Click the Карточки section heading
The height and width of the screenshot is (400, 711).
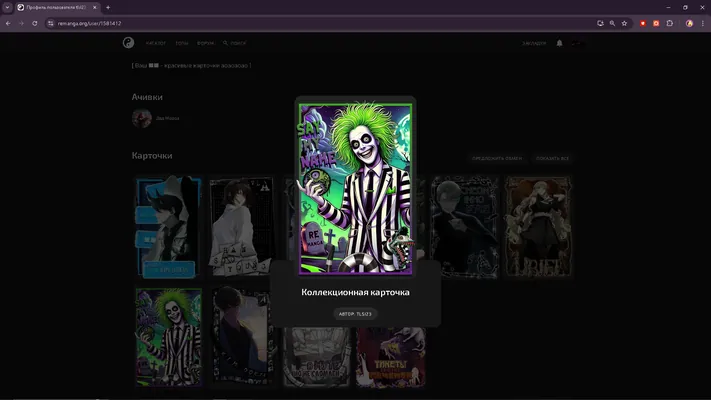click(x=152, y=156)
